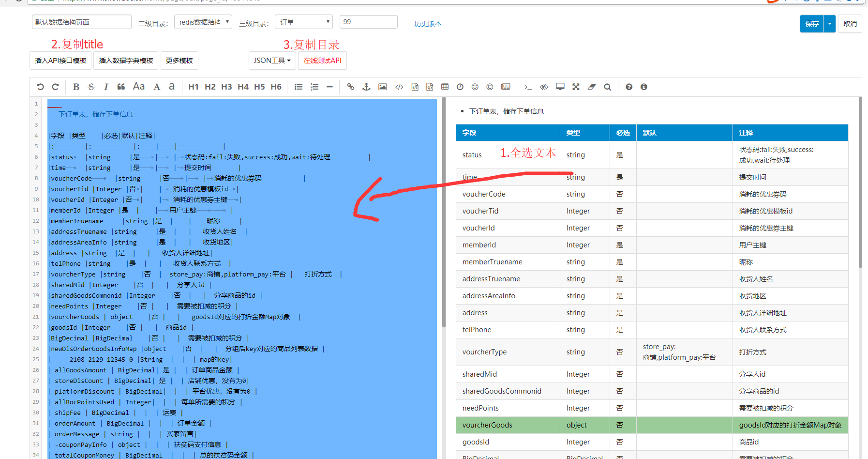
Task: Expand the save button dropdown arrow
Action: (830, 23)
